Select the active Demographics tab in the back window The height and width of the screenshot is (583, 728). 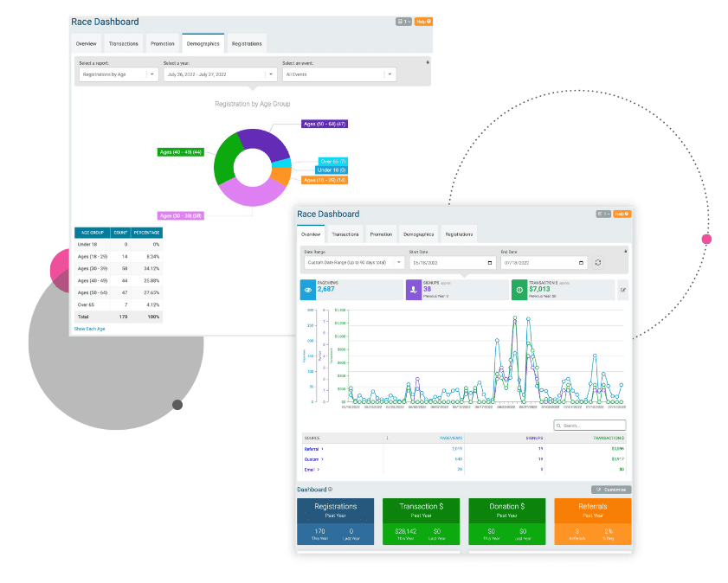[x=203, y=43]
